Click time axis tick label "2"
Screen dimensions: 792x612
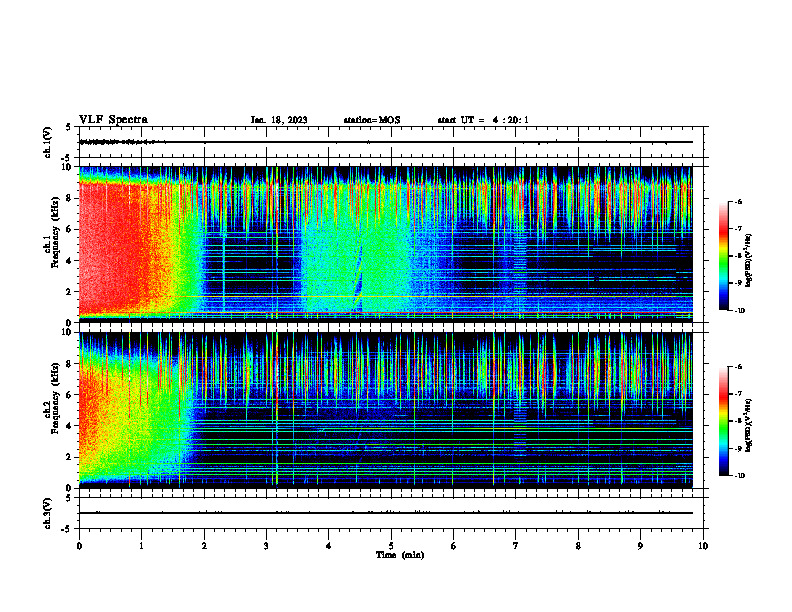(x=204, y=546)
